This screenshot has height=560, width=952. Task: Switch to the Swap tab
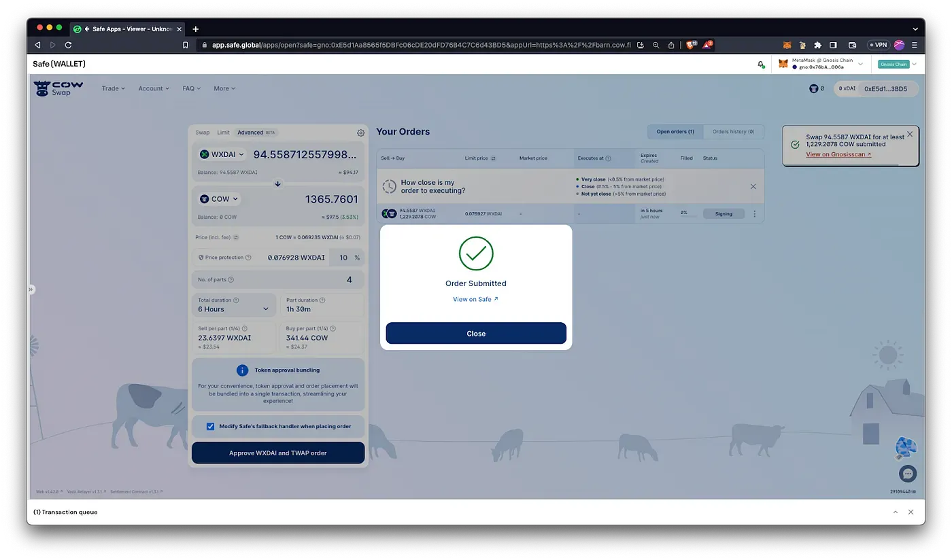203,133
